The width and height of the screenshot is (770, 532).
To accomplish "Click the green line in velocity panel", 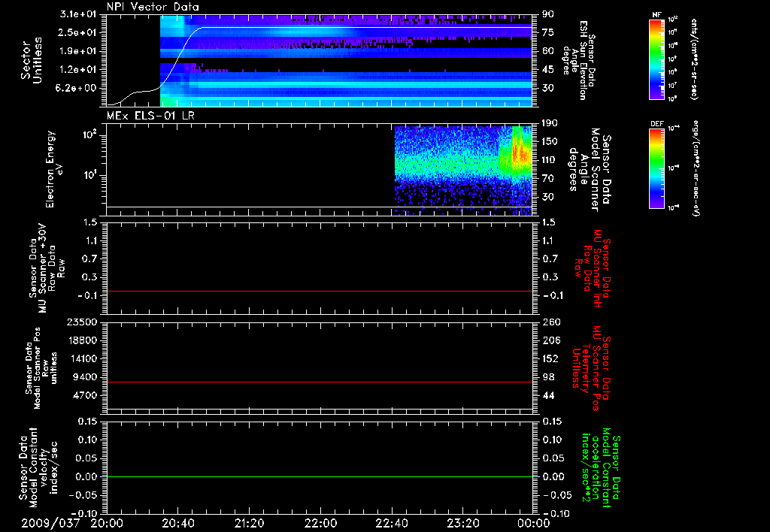I will [320, 477].
